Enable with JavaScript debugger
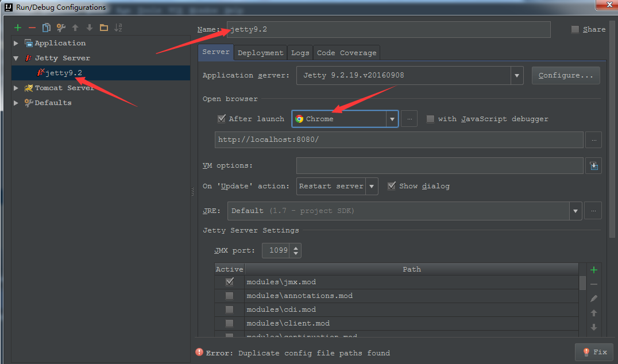Image resolution: width=618 pixels, height=364 pixels. (x=430, y=119)
